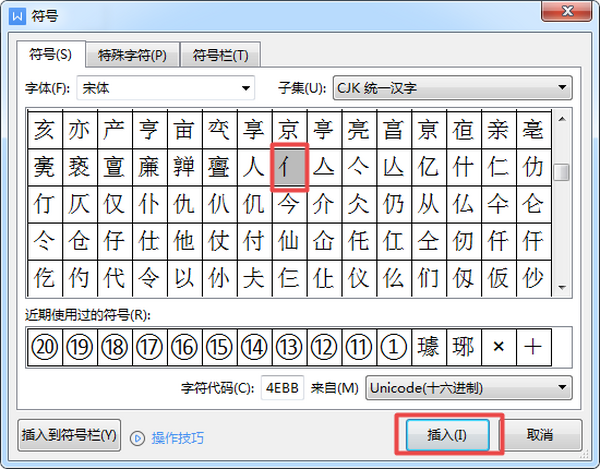This screenshot has height=469, width=600.
Task: Select the 仪 character in the grid
Action: [359, 278]
